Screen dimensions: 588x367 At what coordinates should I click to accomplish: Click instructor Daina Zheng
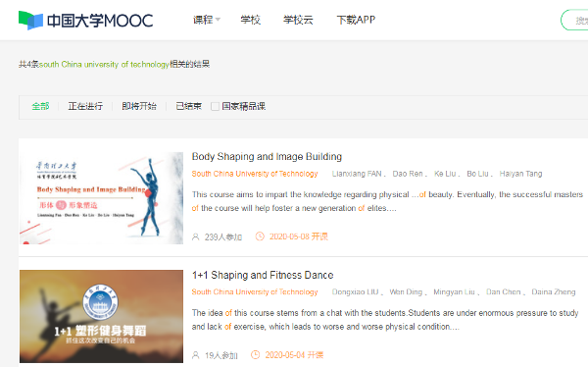[x=554, y=291]
